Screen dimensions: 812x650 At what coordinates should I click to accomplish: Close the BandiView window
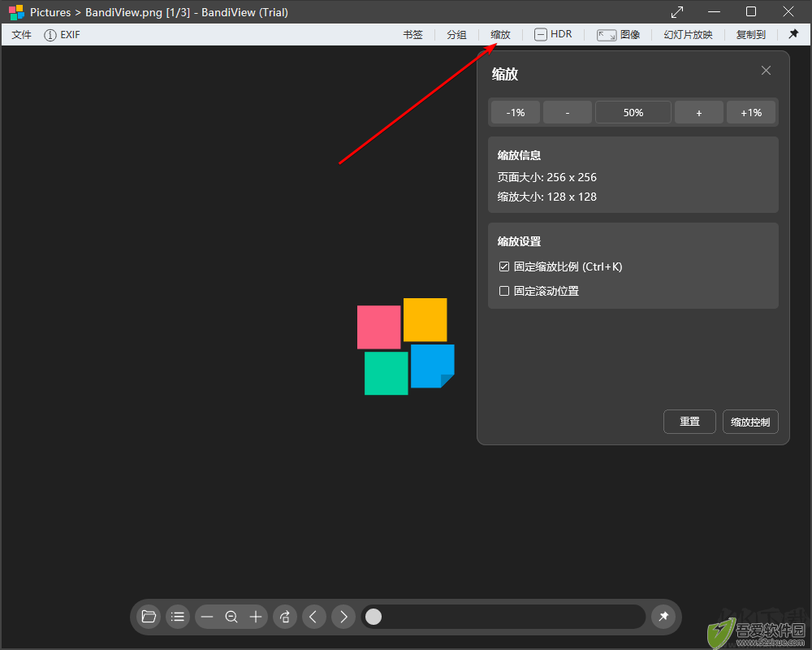tap(788, 11)
